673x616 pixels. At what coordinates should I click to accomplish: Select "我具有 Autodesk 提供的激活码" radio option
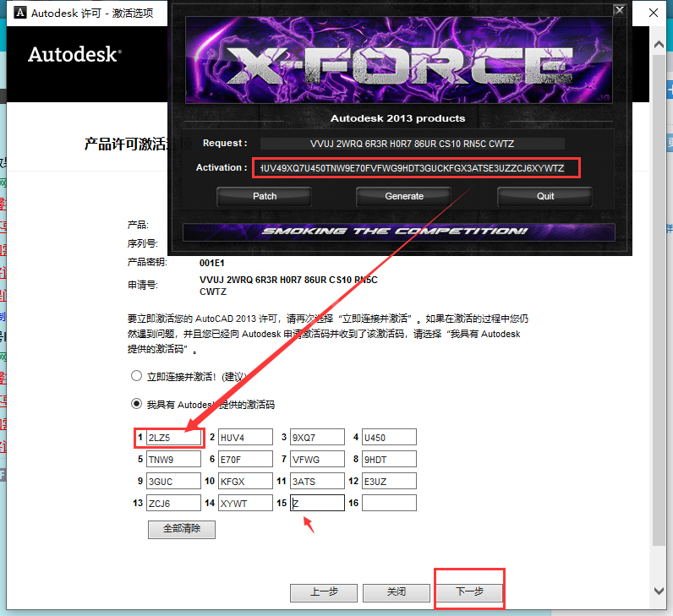click(136, 404)
